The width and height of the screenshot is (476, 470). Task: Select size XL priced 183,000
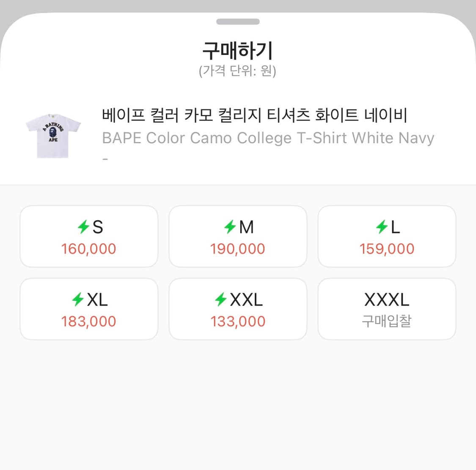[x=88, y=309]
